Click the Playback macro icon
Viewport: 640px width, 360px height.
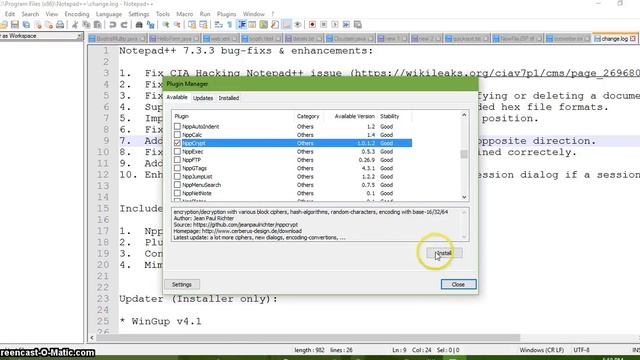click(335, 25)
